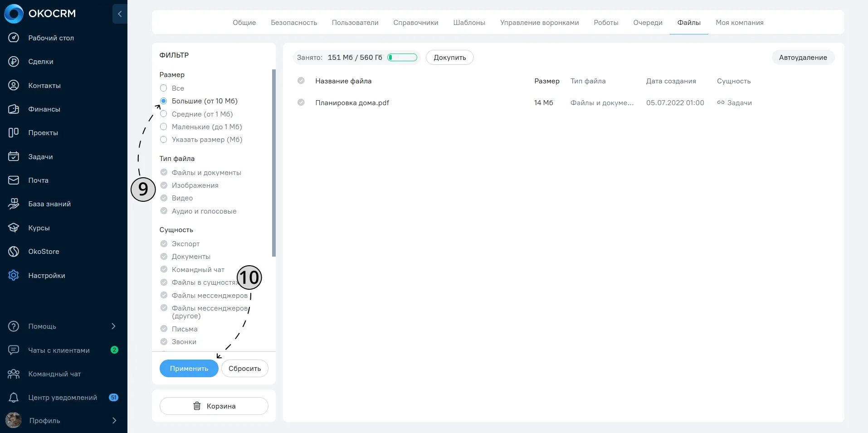The image size is (868, 433).
Task: Open the Безопасность tab
Action: (x=294, y=23)
